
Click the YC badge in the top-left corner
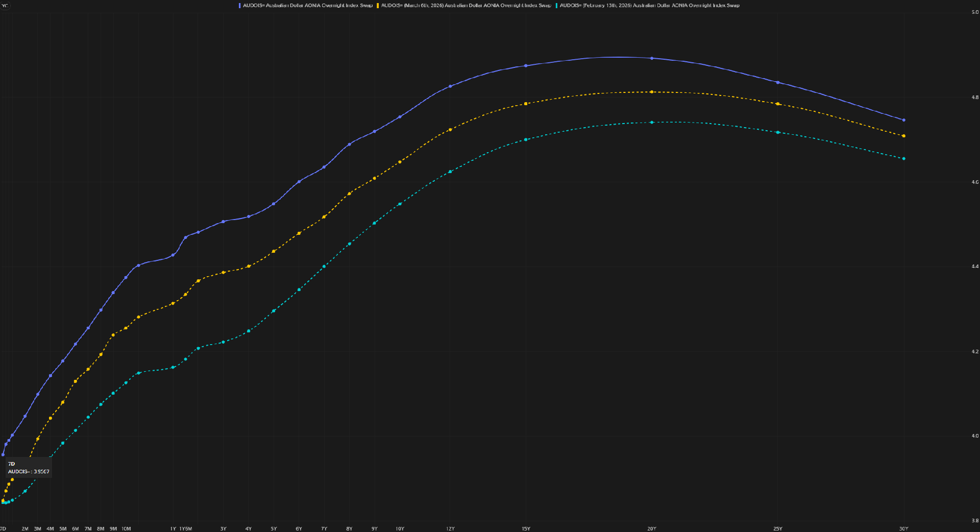[5, 6]
